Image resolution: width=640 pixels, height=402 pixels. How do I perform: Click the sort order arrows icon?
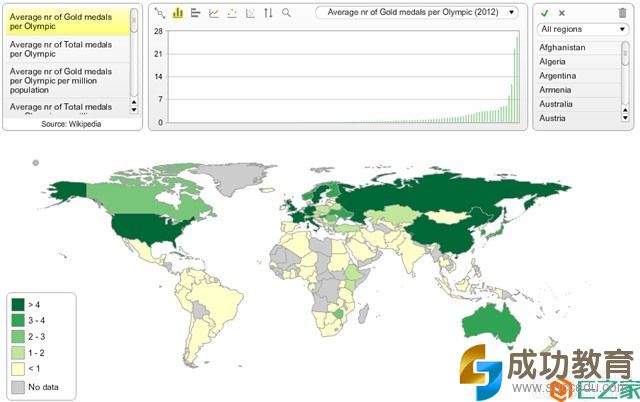[268, 13]
